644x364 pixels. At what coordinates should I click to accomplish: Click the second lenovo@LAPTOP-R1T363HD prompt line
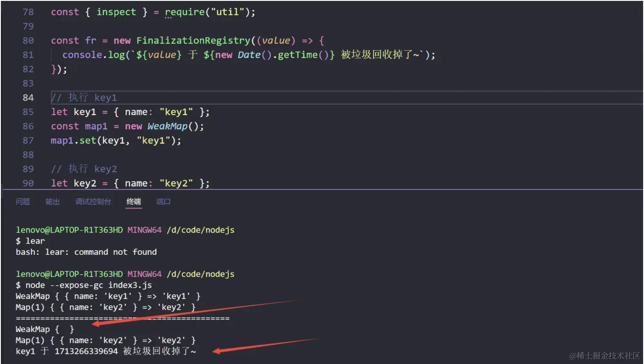(125, 274)
